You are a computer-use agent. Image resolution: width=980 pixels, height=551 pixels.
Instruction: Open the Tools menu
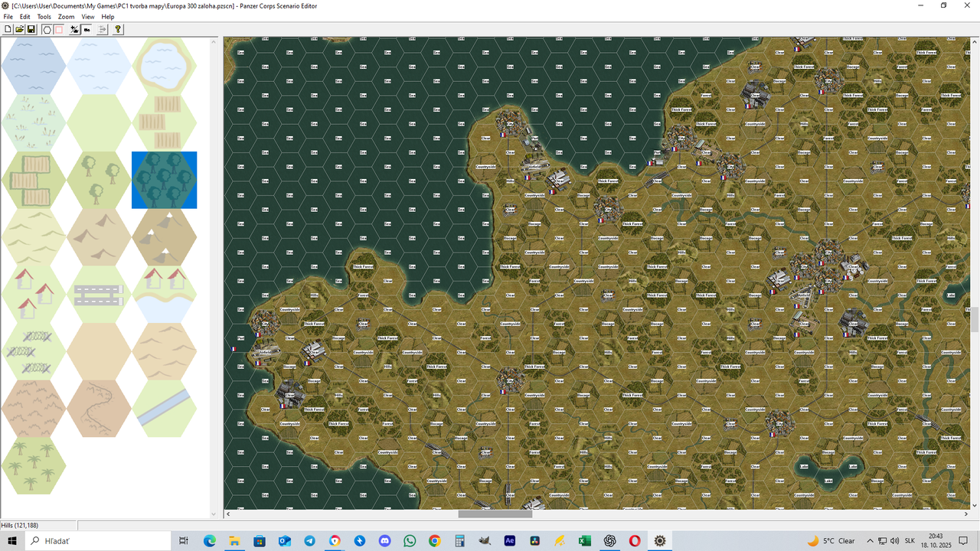pos(44,17)
